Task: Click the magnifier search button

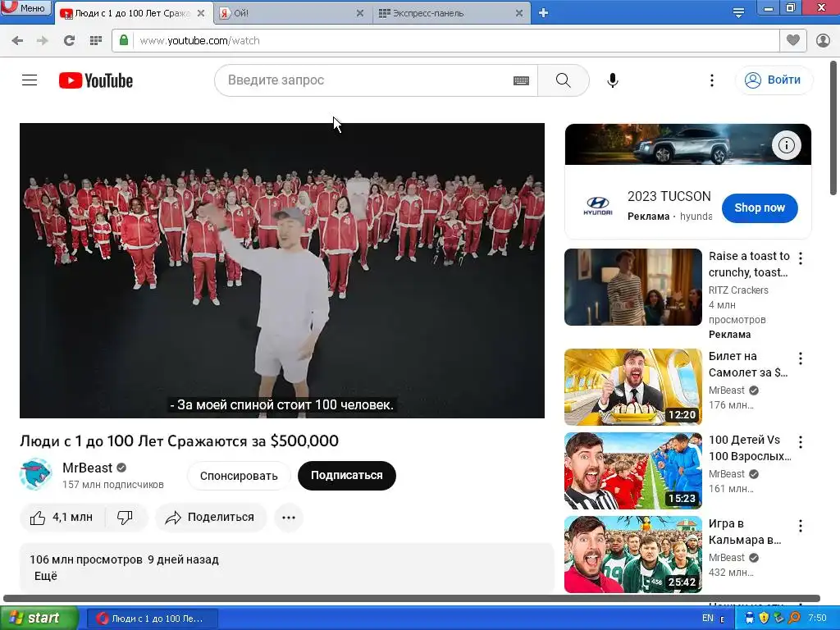Action: point(564,80)
